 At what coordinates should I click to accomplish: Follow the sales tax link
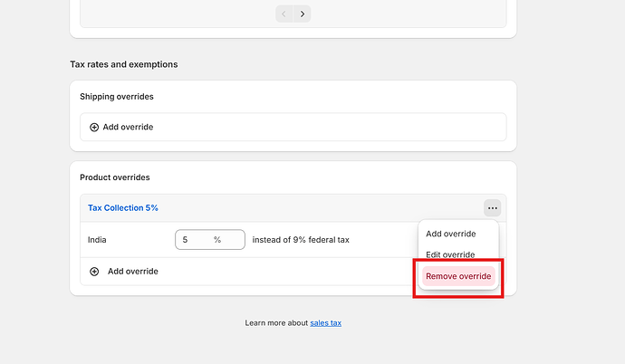pos(325,322)
